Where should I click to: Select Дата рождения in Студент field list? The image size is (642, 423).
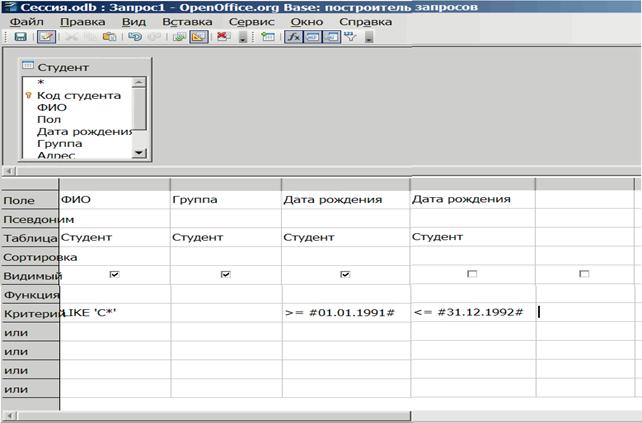pos(84,131)
